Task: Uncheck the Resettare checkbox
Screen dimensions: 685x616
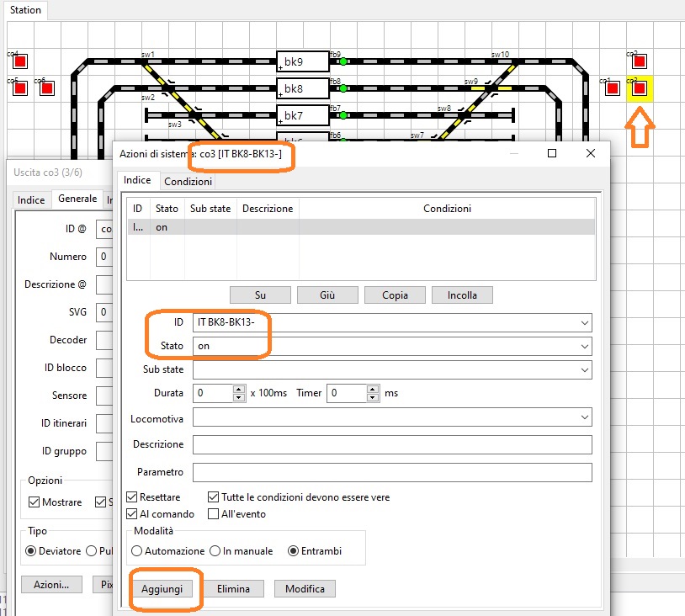Action: (131, 497)
